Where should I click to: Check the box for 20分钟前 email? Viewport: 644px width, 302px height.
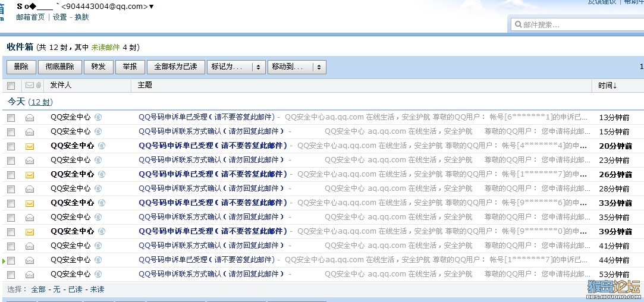pyautogui.click(x=11, y=146)
